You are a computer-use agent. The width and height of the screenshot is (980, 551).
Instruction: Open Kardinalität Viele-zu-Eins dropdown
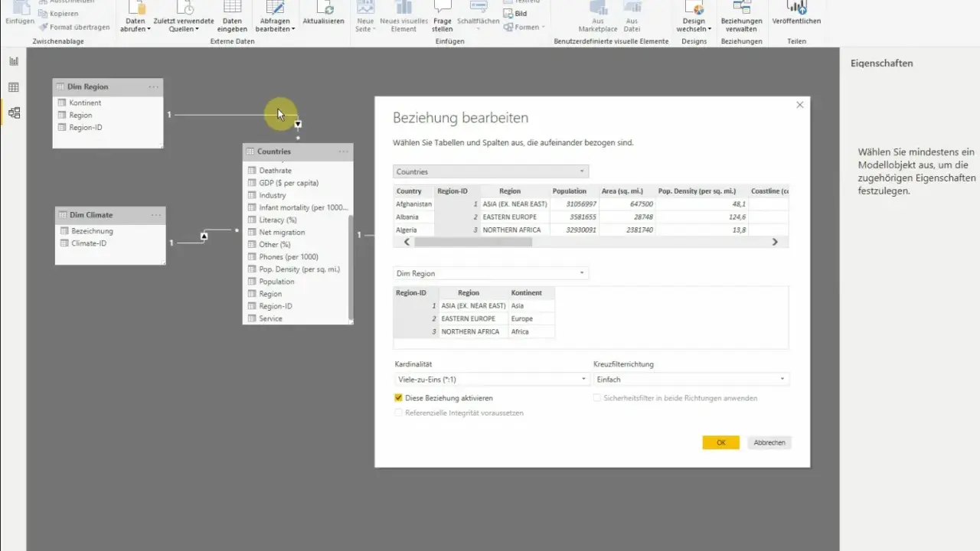(x=491, y=379)
